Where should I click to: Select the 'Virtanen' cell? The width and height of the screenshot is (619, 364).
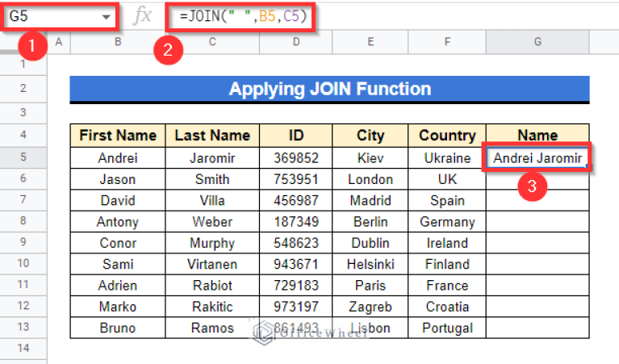(x=212, y=264)
